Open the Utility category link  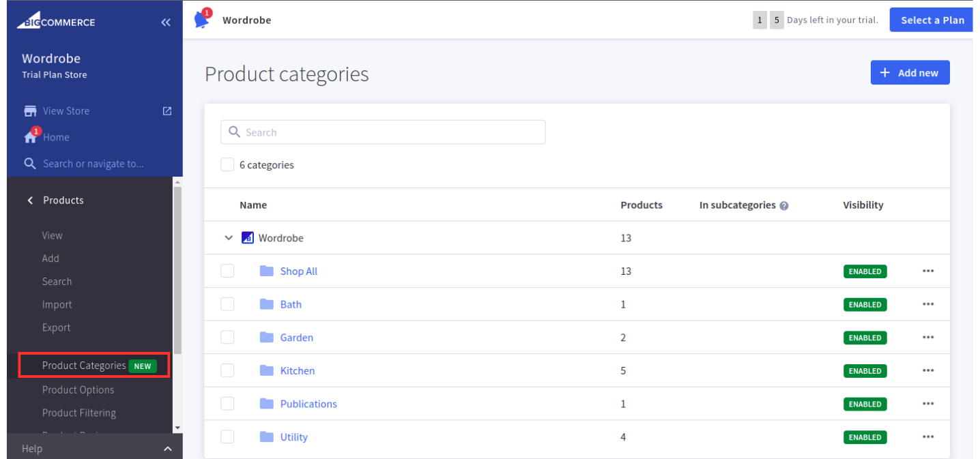[x=294, y=437]
